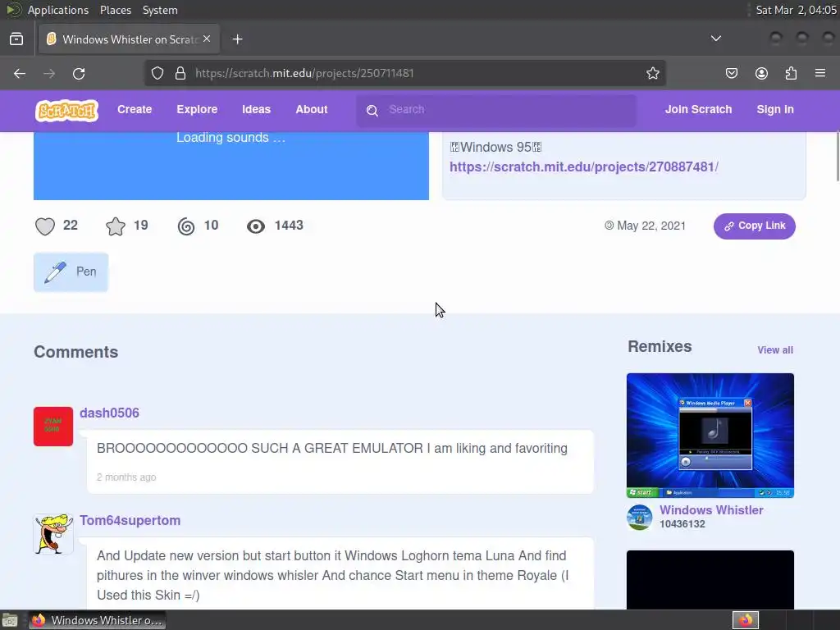This screenshot has height=630, width=840.
Task: Click the browser forward arrow
Action: coord(49,73)
